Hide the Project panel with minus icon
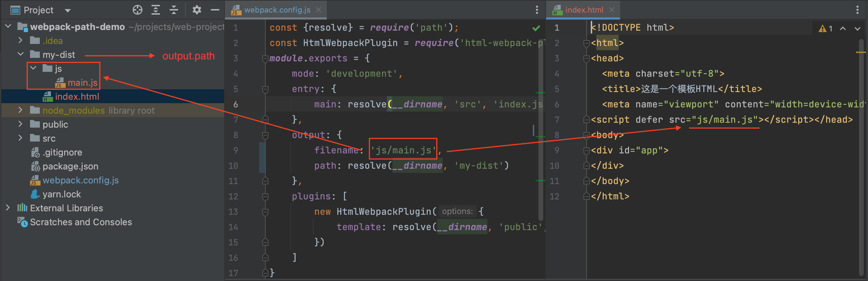868x281 pixels. coord(215,10)
